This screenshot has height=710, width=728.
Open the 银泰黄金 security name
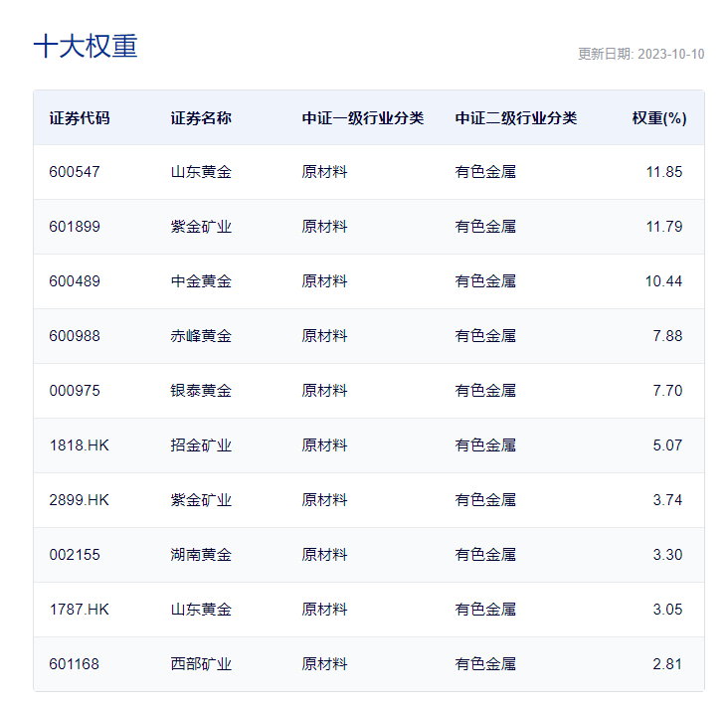[x=201, y=391]
